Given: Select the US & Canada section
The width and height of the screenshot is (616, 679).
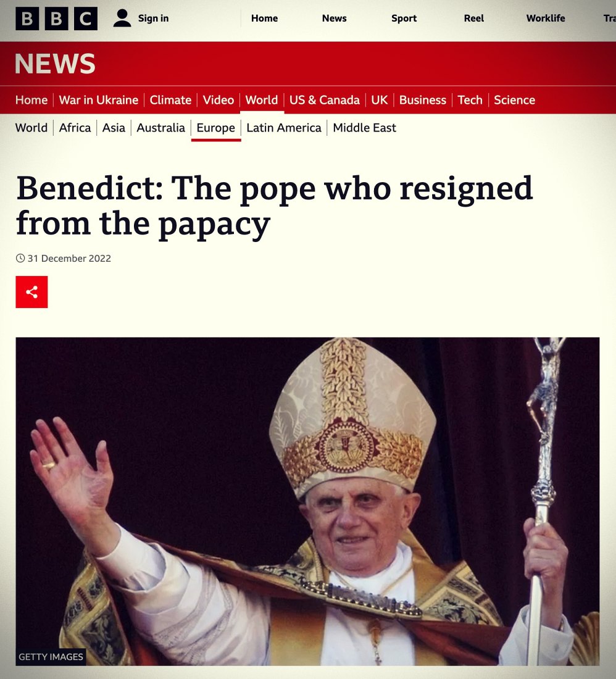Looking at the screenshot, I should [x=324, y=100].
